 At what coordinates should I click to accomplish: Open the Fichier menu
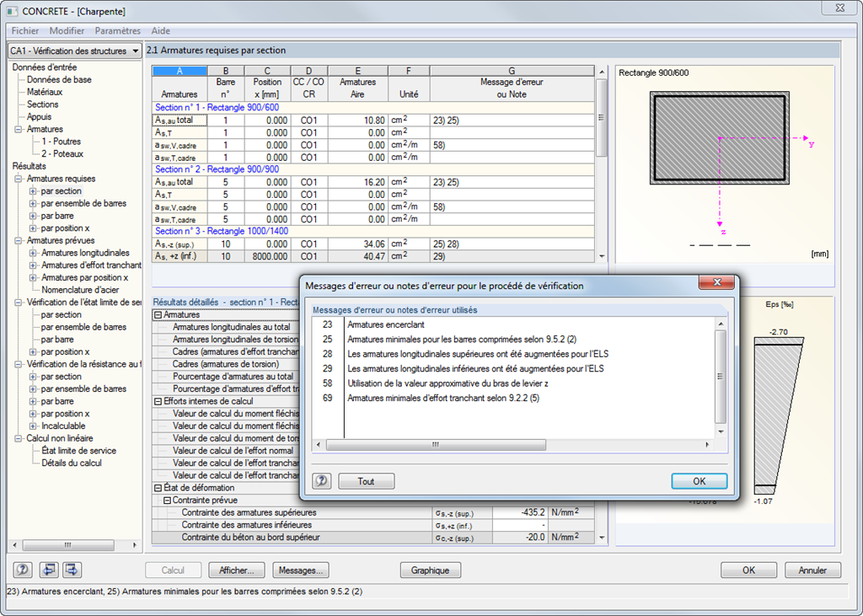click(x=24, y=31)
